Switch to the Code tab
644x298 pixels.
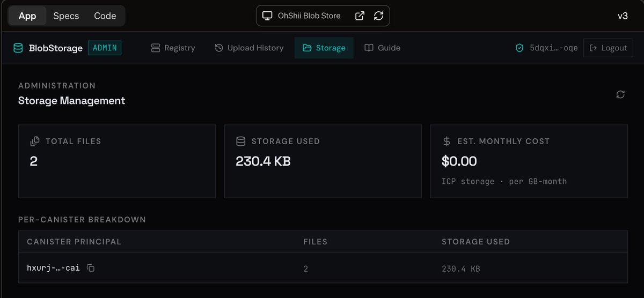105,16
